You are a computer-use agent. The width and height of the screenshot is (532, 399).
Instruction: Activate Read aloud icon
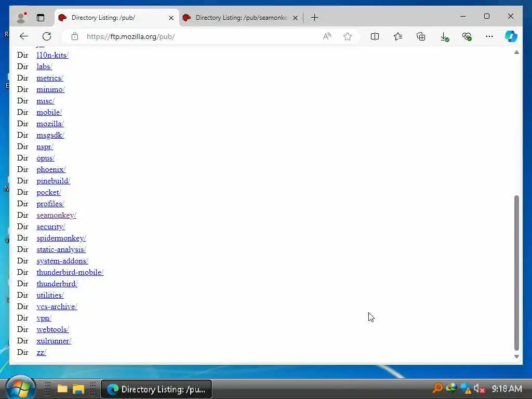pos(327,36)
